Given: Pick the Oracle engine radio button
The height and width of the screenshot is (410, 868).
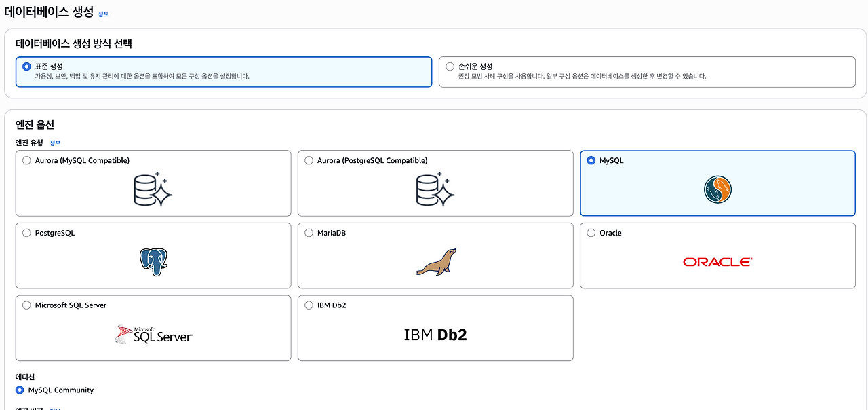Looking at the screenshot, I should tap(591, 233).
